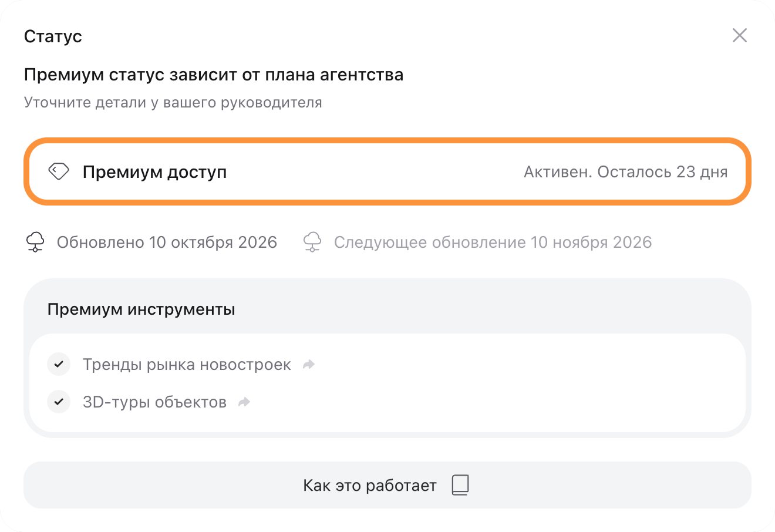Viewport: 775px width, 532px height.
Task: Select the Премиум доступ label
Action: [x=154, y=172]
